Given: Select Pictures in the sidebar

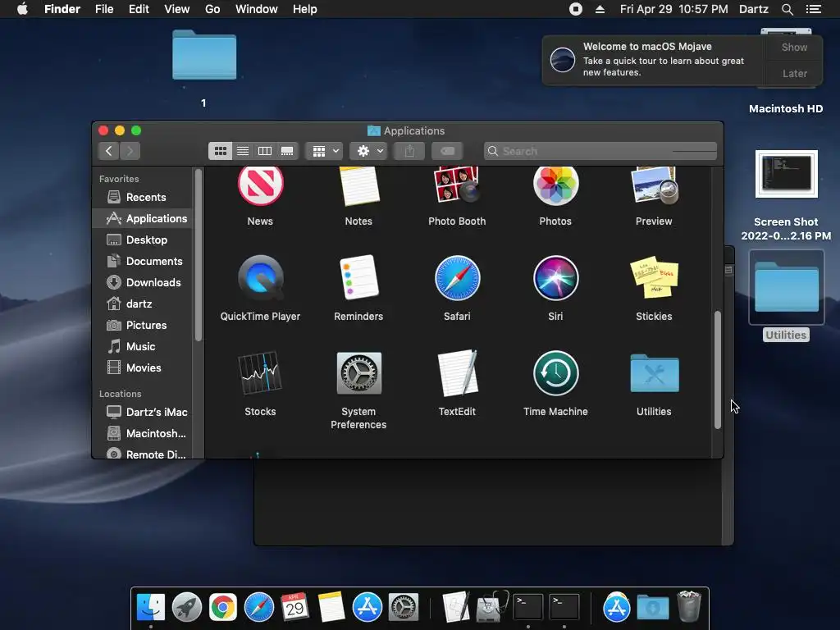Looking at the screenshot, I should (x=142, y=325).
